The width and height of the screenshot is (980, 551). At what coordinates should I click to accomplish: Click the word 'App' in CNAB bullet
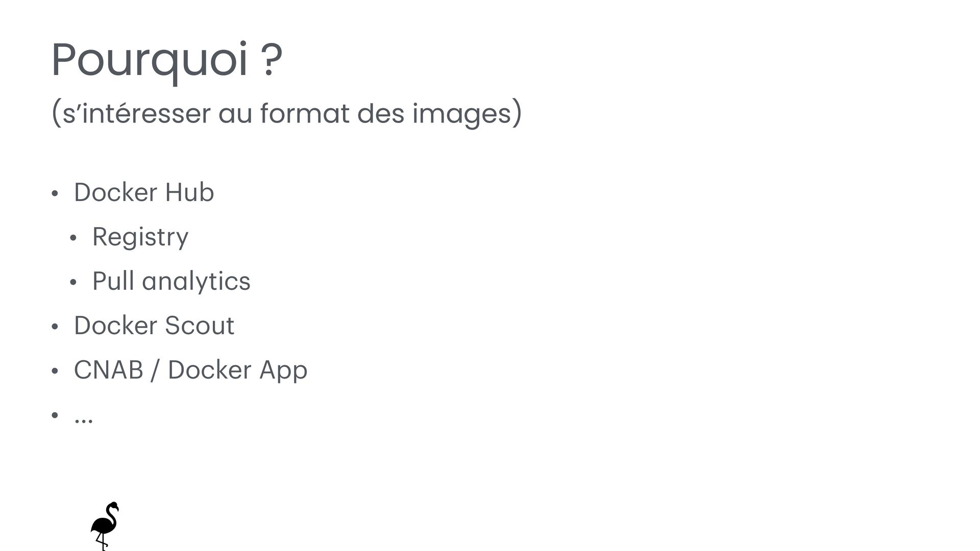(283, 371)
